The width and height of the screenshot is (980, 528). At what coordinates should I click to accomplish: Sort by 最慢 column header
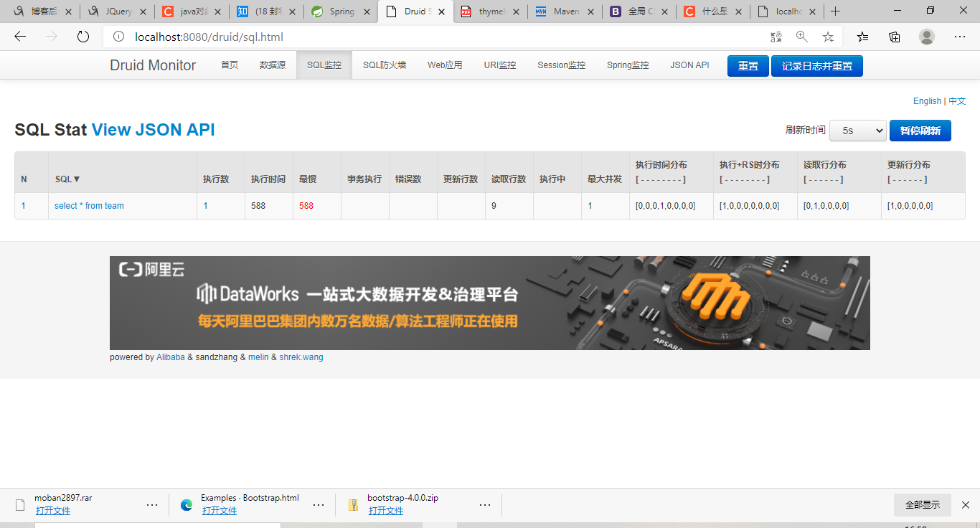coord(308,179)
